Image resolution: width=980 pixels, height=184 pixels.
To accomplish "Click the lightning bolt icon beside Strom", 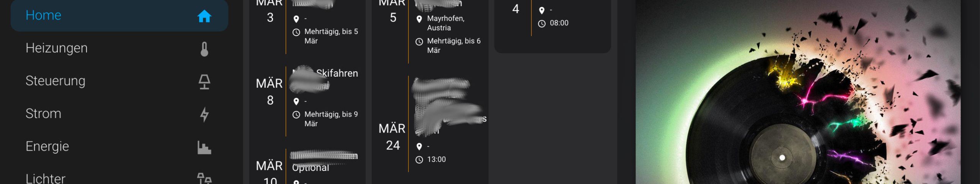I will tap(204, 114).
